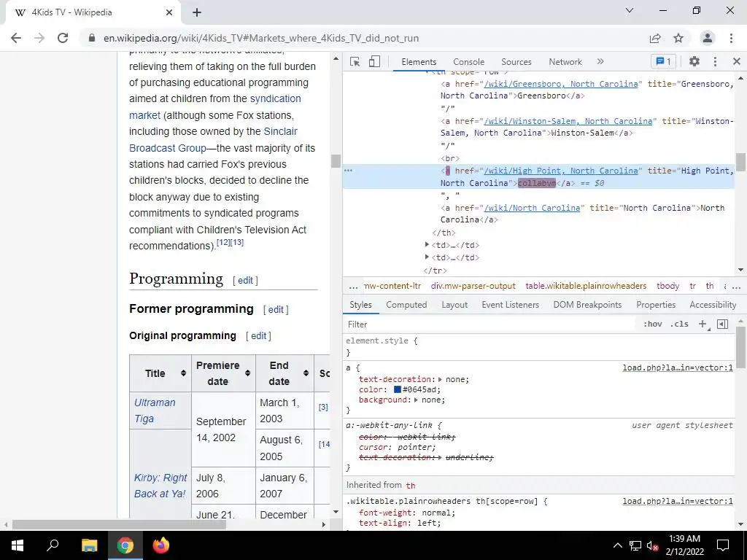Open the issues counter badge
This screenshot has height=560, width=747.
tap(664, 61)
